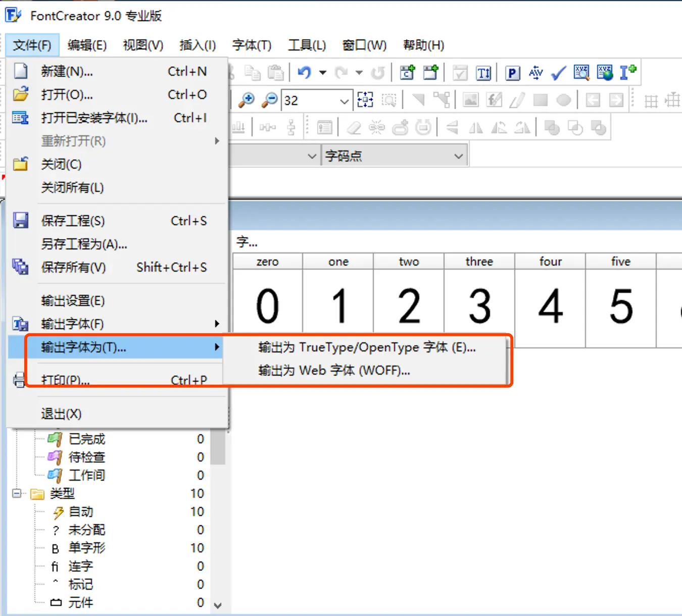Collapse the 类型 tree node
The width and height of the screenshot is (682, 616).
[16, 493]
